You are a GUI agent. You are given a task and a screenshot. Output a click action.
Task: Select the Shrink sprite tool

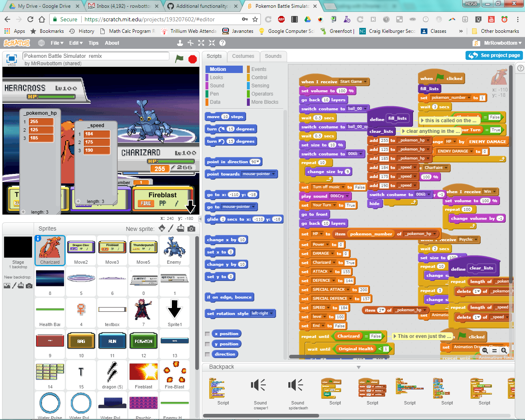[212, 43]
